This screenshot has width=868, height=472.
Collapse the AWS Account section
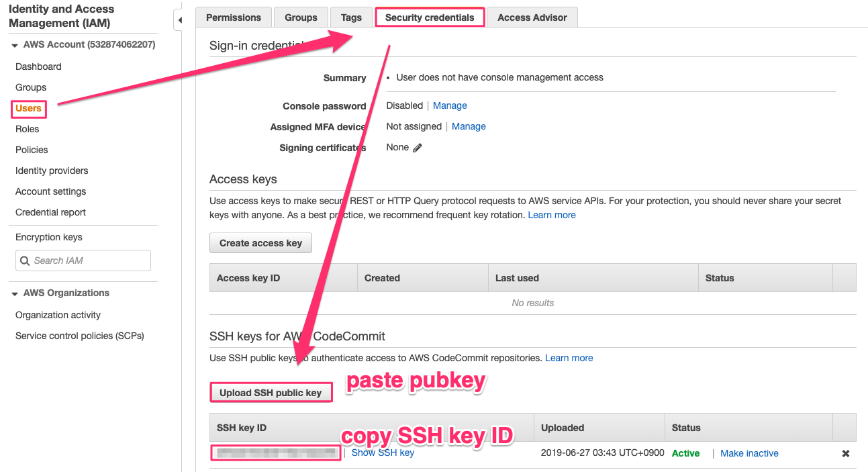click(15, 45)
